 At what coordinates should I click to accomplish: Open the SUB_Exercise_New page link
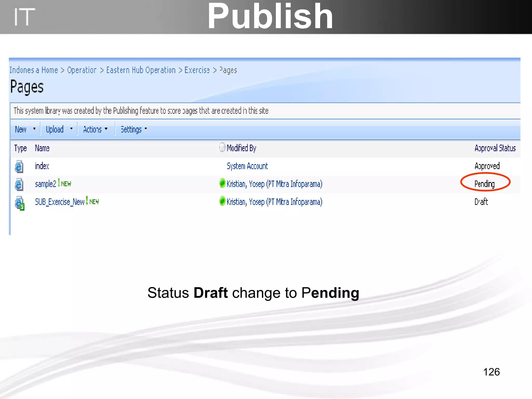(60, 202)
